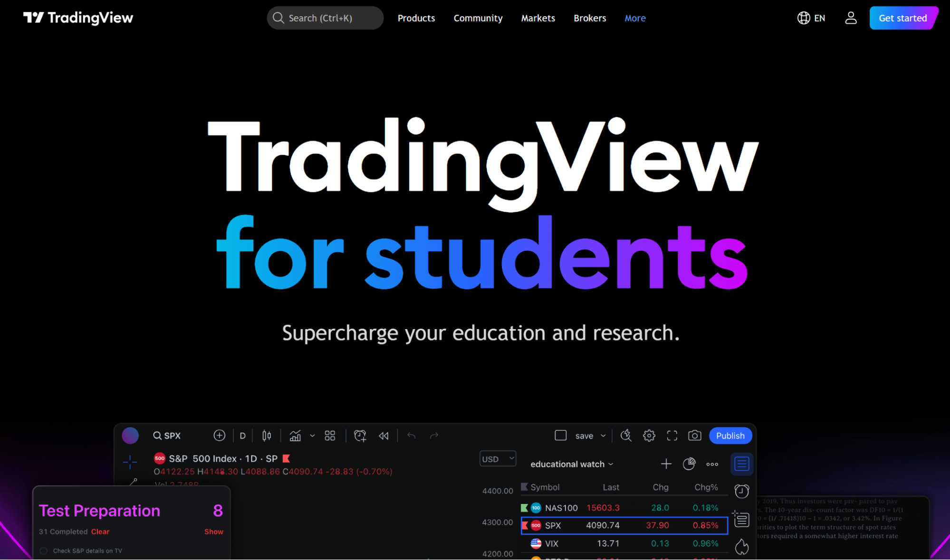
Task: Open the indicators chart icon
Action: (295, 436)
